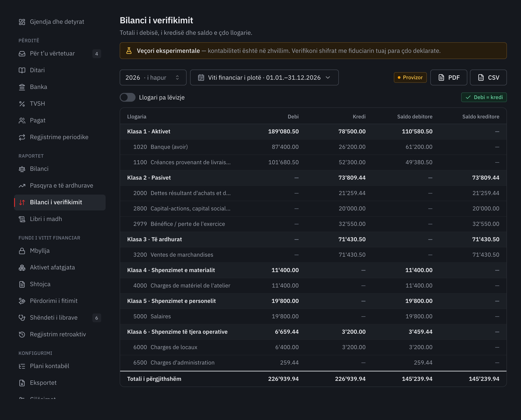Click the Plani kontabël tree icon
The height and width of the screenshot is (420, 521).
pos(22,366)
